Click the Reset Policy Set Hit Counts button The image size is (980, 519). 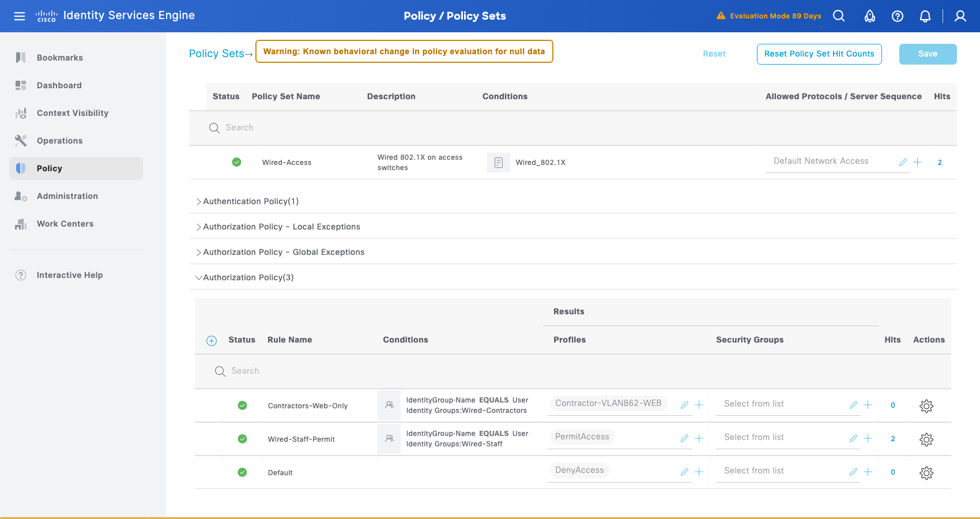pyautogui.click(x=819, y=54)
